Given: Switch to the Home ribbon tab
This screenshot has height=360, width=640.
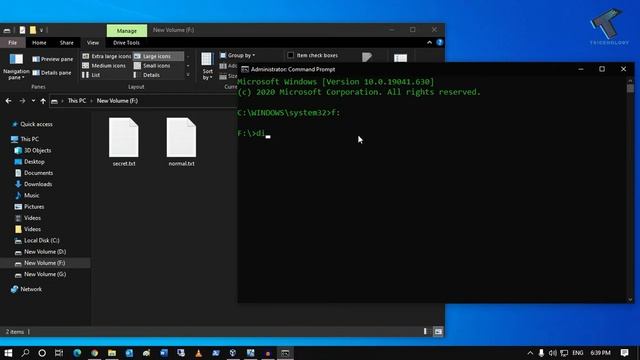Looking at the screenshot, I should coord(39,42).
